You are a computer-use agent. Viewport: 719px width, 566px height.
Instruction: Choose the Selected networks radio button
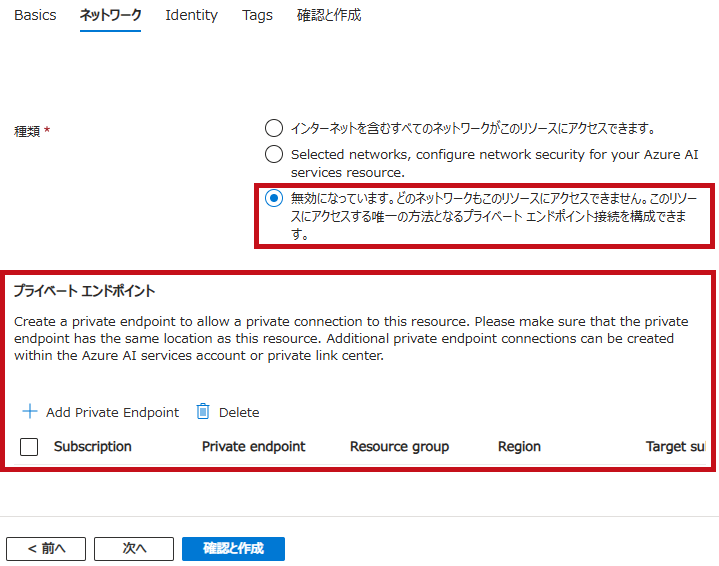(274, 154)
